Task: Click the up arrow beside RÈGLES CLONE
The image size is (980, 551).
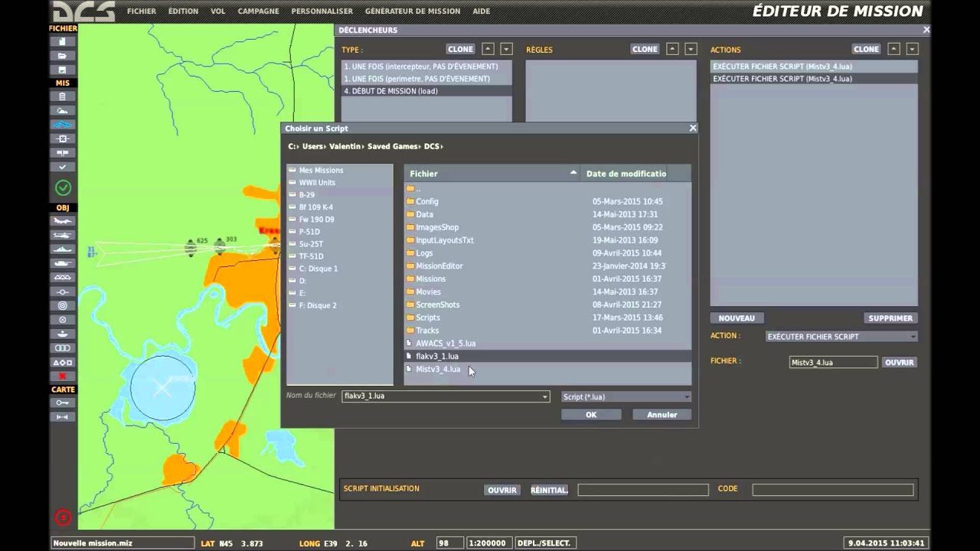Action: [672, 49]
